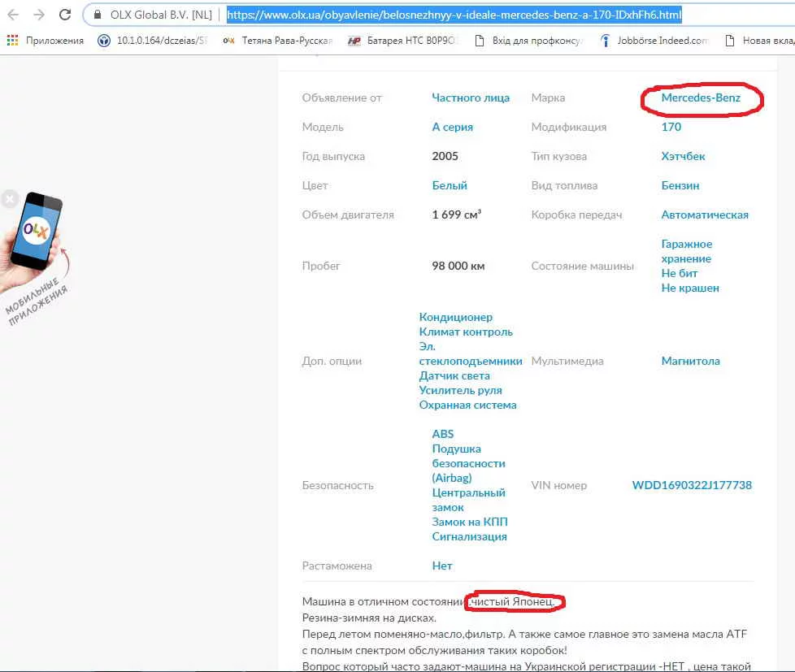The height and width of the screenshot is (672, 795).
Task: Filter by the Белый color link
Action: (x=450, y=186)
